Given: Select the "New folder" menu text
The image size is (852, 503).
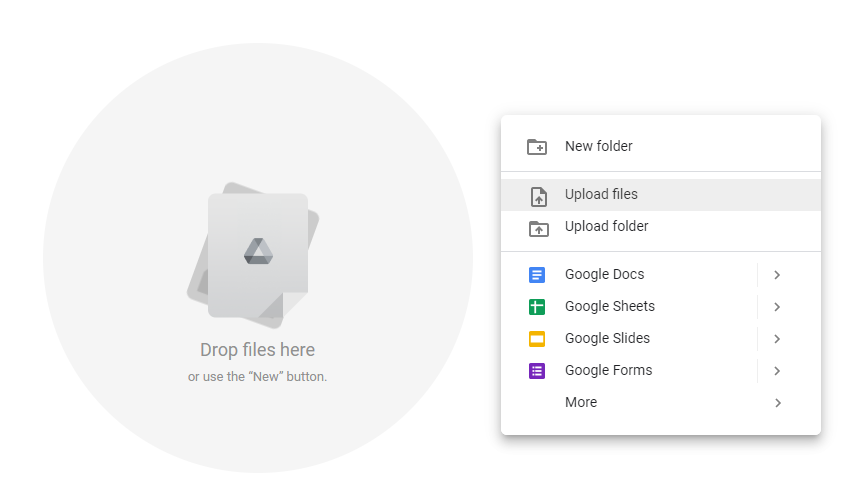Looking at the screenshot, I should pyautogui.click(x=598, y=146).
